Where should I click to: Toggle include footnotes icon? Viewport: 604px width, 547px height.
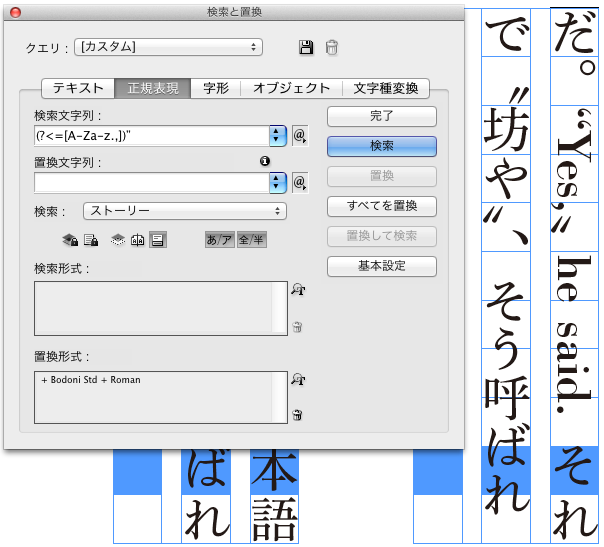click(158, 240)
